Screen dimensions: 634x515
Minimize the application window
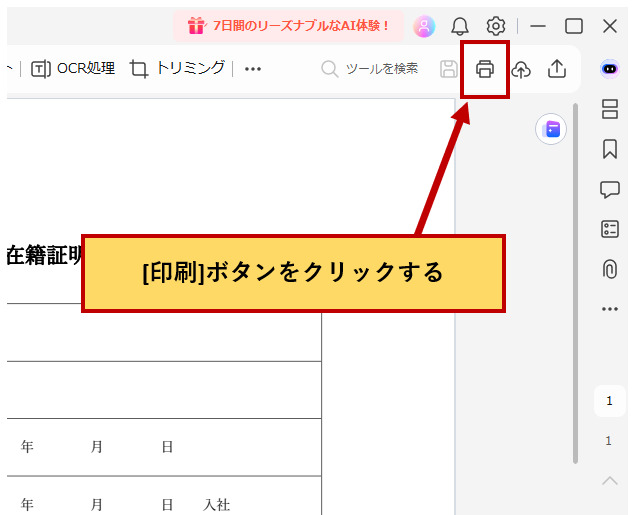coord(538,26)
